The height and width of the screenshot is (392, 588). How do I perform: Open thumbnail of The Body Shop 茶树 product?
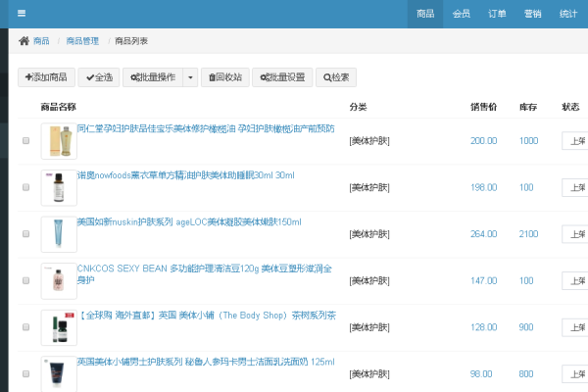59,327
